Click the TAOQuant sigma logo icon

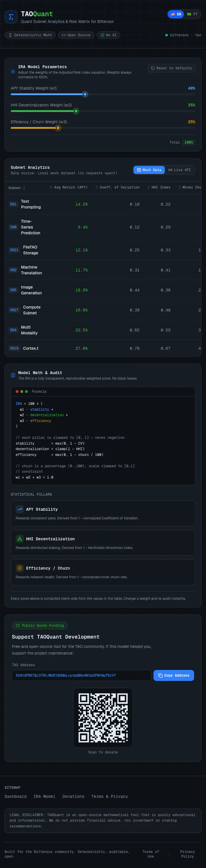11,17
